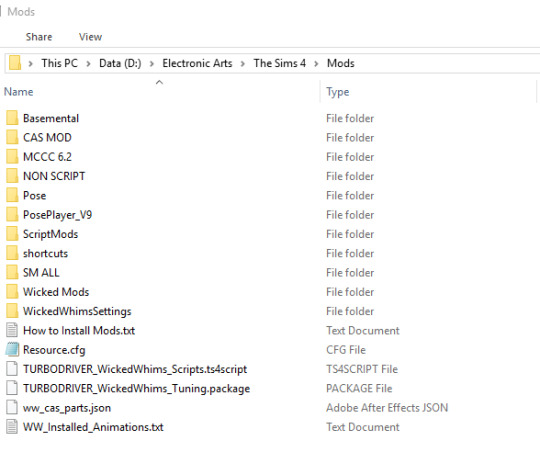Click the Resource.cfg notepad icon
This screenshot has width=540, height=452.
click(12, 350)
